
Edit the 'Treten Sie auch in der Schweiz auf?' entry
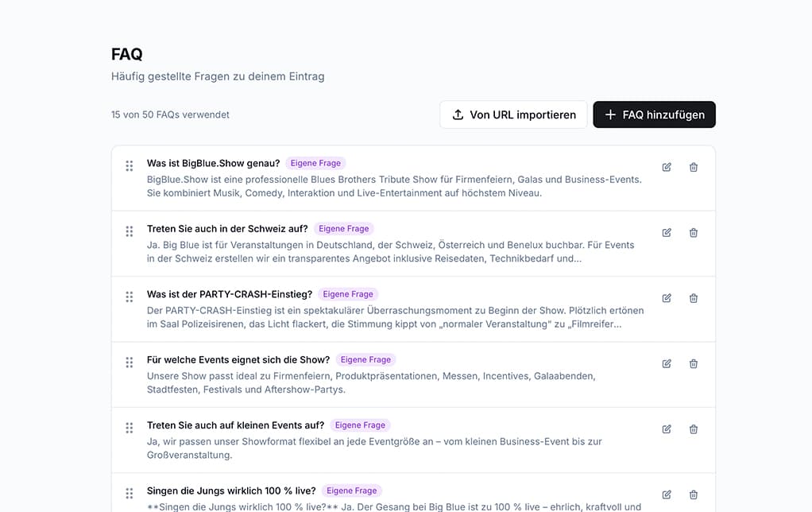pyautogui.click(x=667, y=233)
